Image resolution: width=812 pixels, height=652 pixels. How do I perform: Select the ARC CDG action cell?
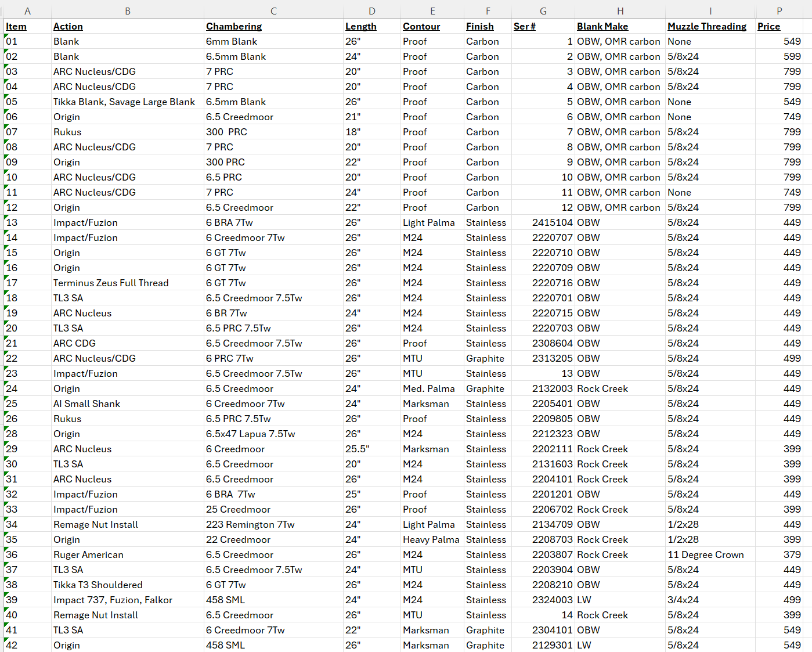(128, 343)
